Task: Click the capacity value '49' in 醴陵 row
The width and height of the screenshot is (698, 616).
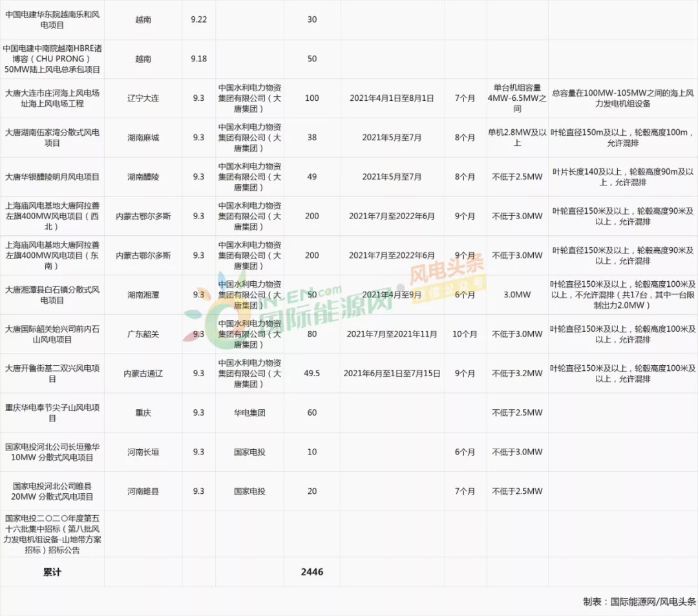Action: pyautogui.click(x=312, y=176)
